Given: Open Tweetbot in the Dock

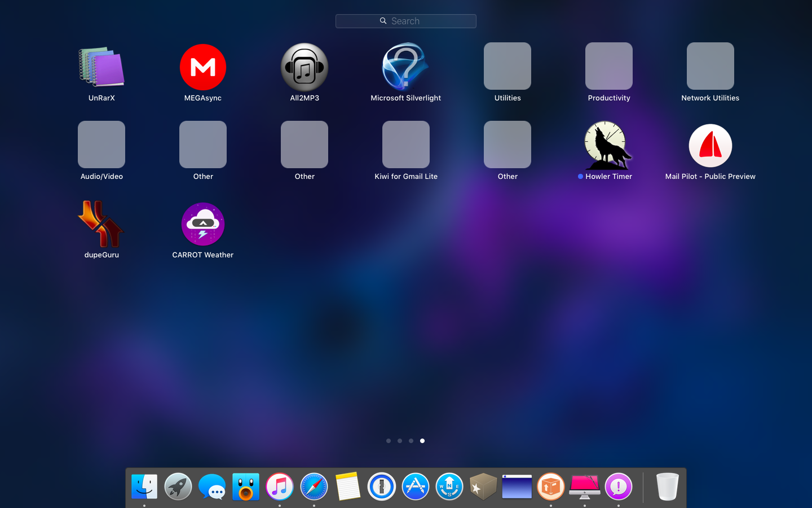Looking at the screenshot, I should click(246, 487).
